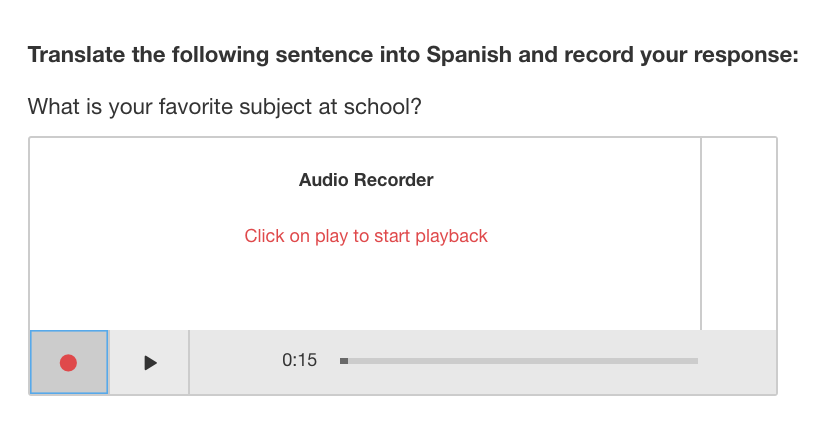This screenshot has height=428, width=826.
Task: Click the 0:15 time display
Action: [299, 360]
